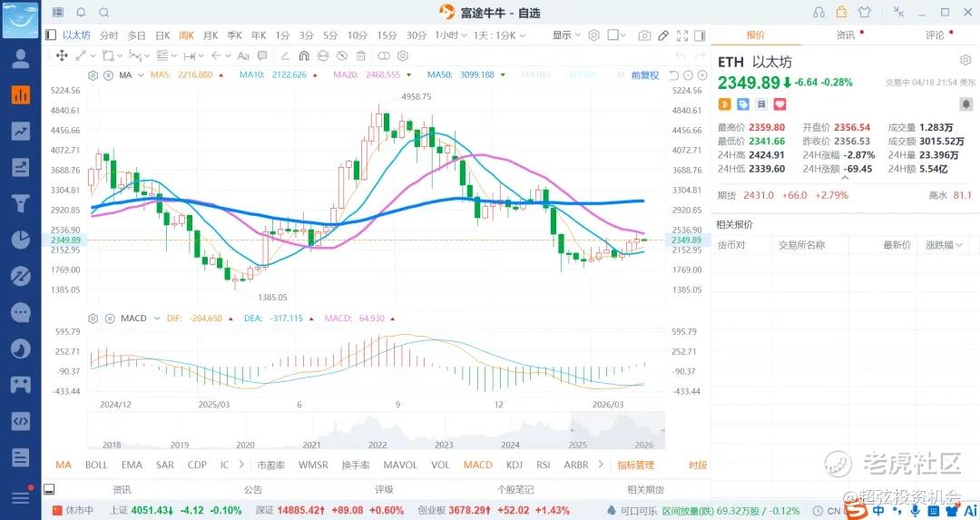Open MACD indicator settings gear
Image resolution: width=980 pixels, height=520 pixels.
pos(93,319)
